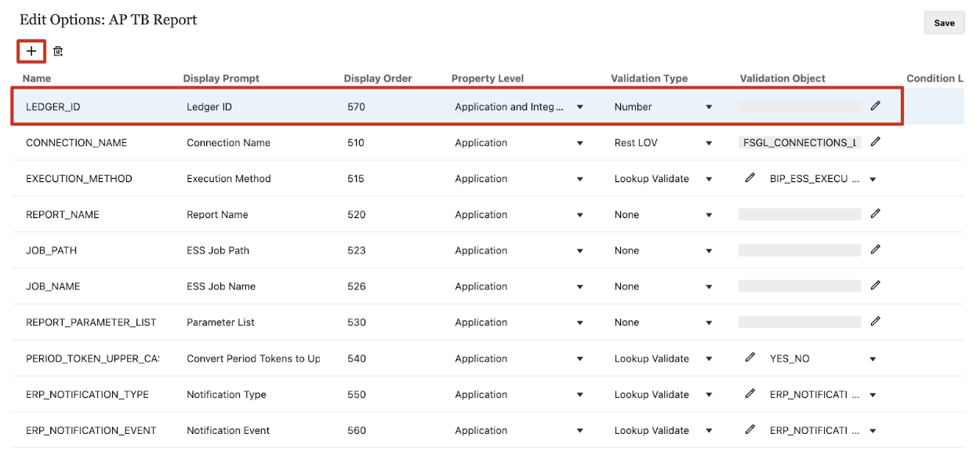Expand BIP_ESS_EXECU validation object dropdown
Image resolution: width=980 pixels, height=452 pixels.
(873, 180)
